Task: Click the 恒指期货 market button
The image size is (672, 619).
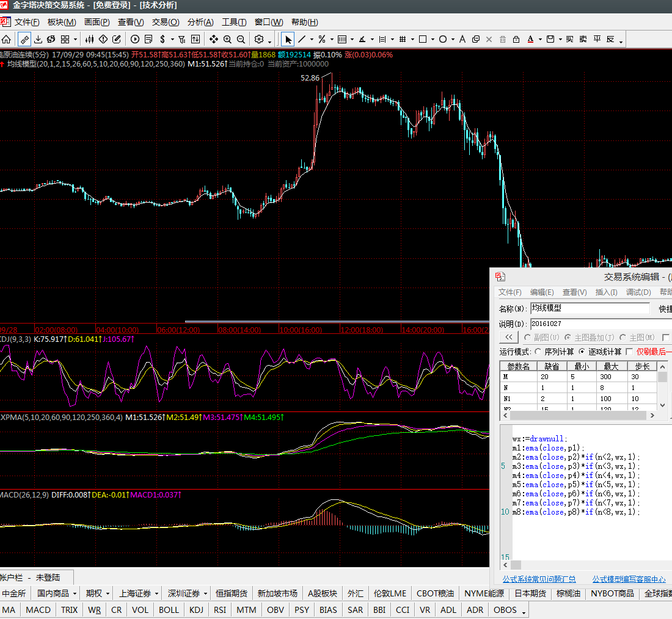Action: point(232,593)
